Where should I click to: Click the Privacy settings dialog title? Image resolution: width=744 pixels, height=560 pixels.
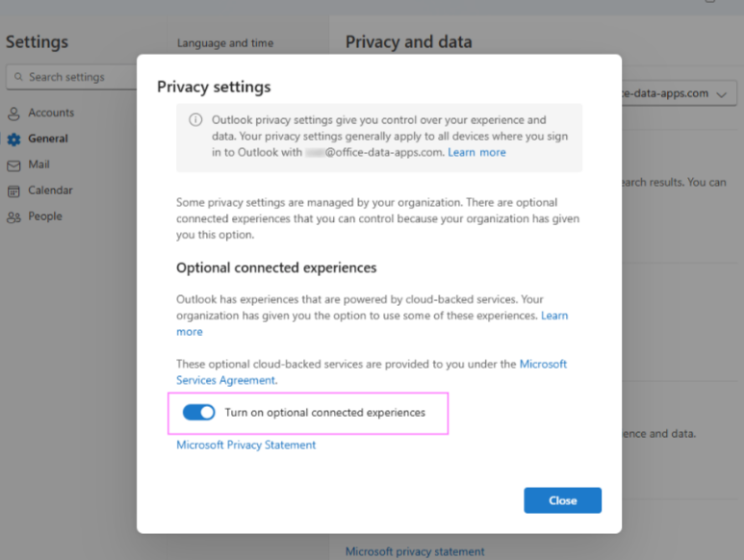pos(214,87)
